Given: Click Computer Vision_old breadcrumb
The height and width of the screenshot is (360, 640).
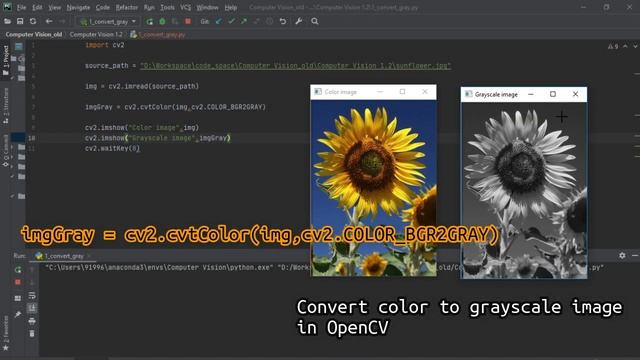Looking at the screenshot, I should coord(34,35).
